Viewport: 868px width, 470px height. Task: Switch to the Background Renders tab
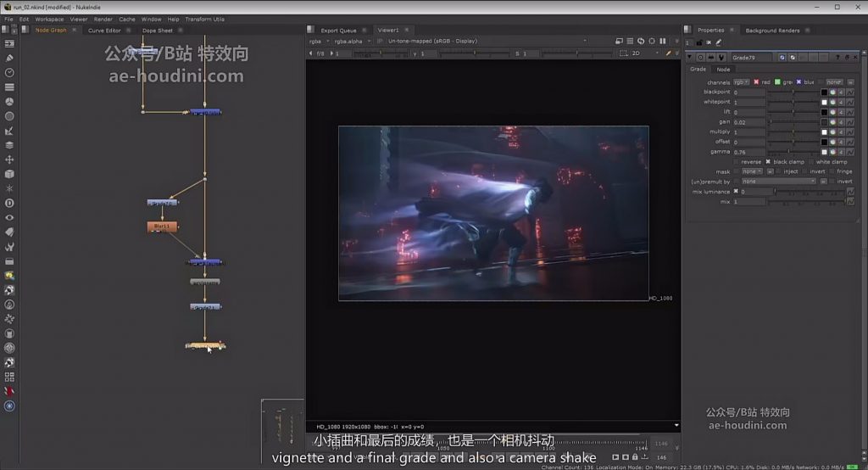tap(772, 31)
